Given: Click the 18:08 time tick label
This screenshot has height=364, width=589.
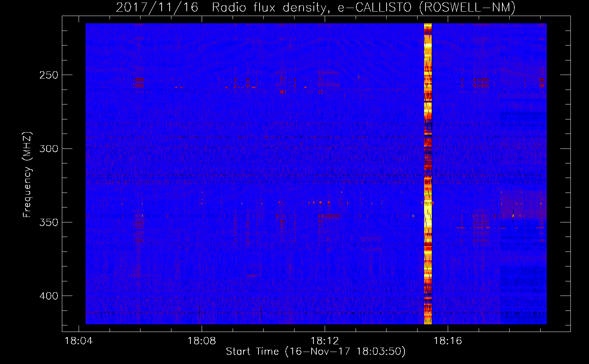Looking at the screenshot, I should (x=202, y=341).
